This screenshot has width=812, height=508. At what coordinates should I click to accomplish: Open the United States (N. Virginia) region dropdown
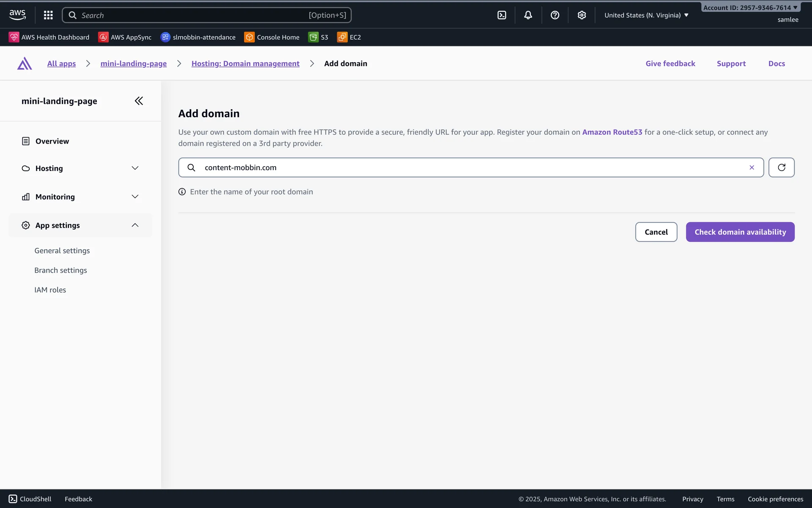[646, 15]
